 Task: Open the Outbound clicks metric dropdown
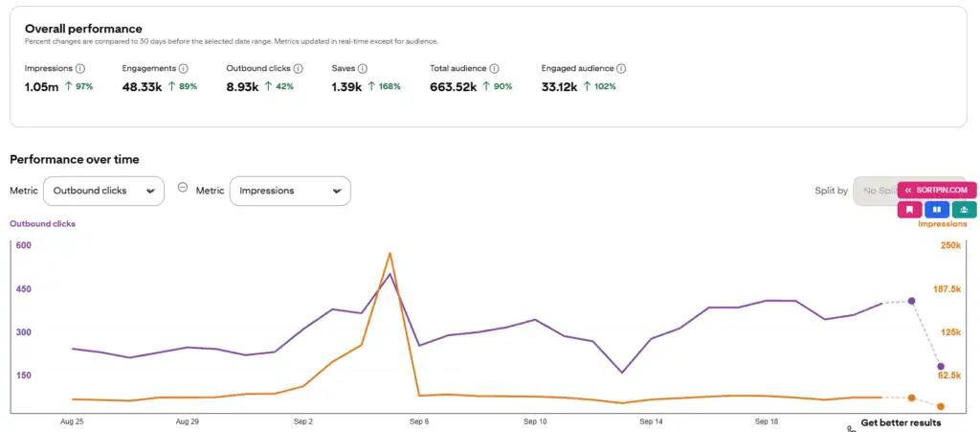pyautogui.click(x=103, y=191)
